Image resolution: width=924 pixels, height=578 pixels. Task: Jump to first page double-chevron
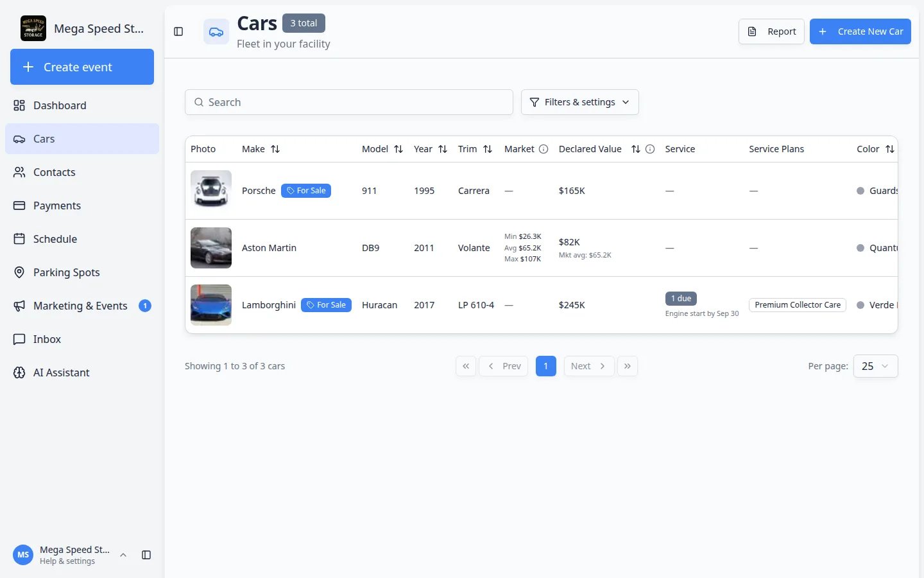(466, 366)
